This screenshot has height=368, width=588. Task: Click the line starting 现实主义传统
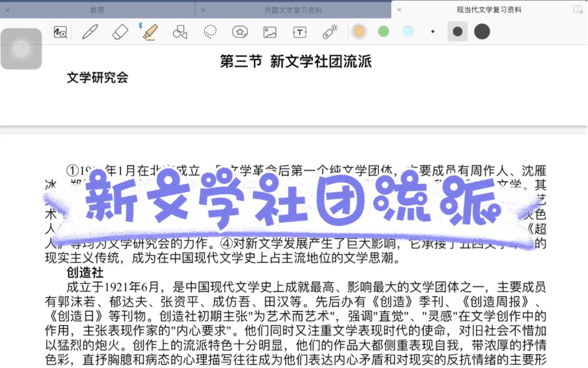click(223, 258)
